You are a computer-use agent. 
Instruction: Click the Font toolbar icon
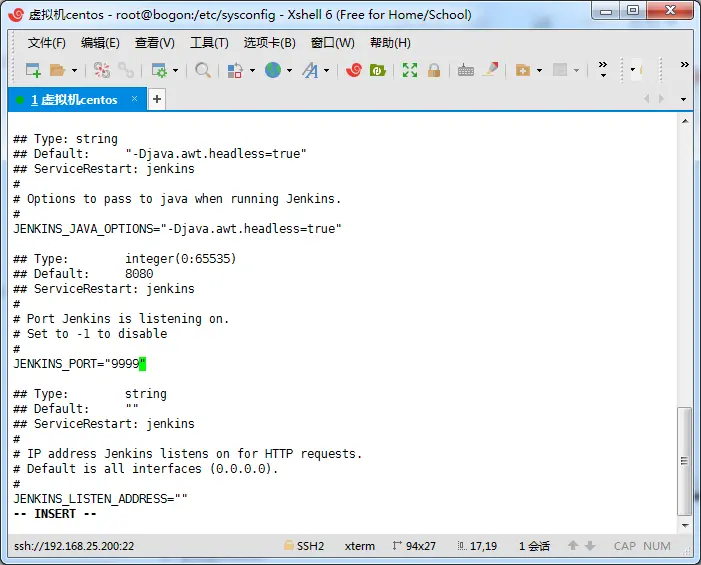(310, 70)
